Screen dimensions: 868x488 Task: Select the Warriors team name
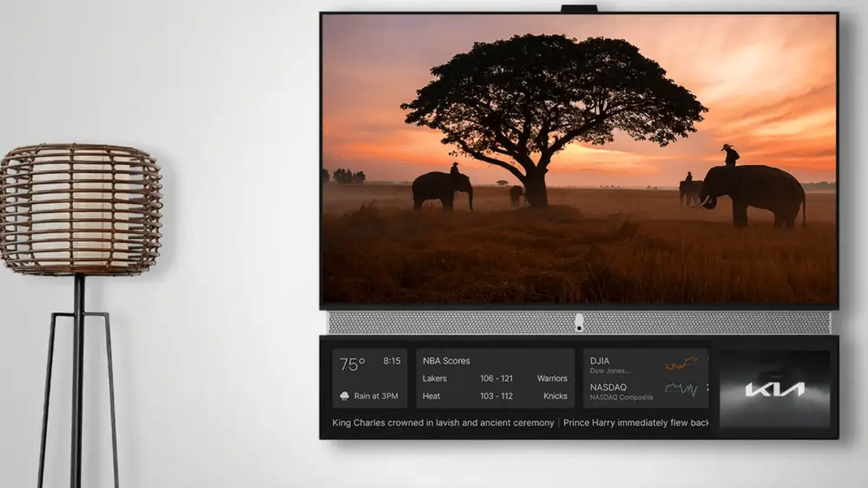click(x=552, y=378)
